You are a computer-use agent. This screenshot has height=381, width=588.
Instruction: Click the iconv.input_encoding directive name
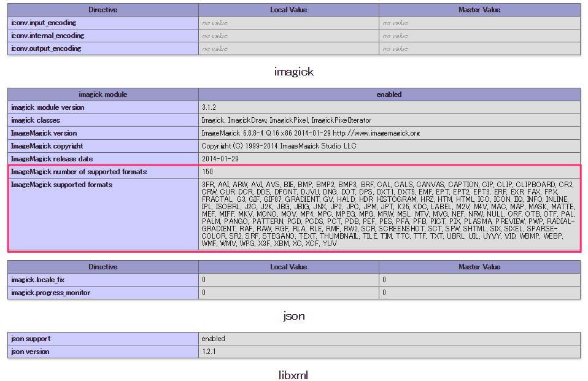coord(44,23)
